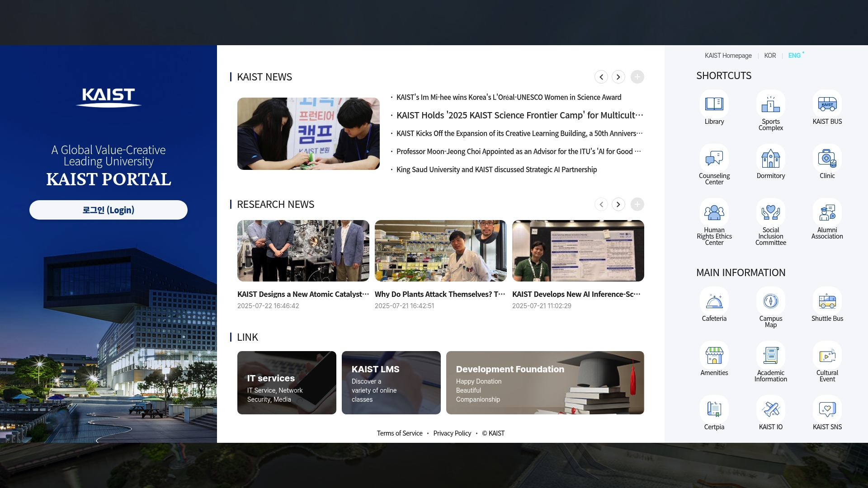Screen dimensions: 868x488
Task: Open the IT services link card
Action: click(287, 383)
